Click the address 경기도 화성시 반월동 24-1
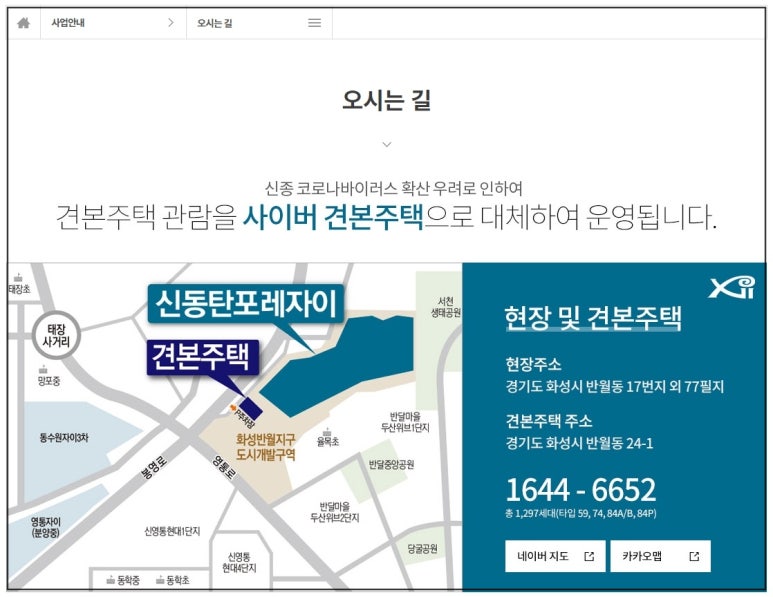This screenshot has height=597, width=773. [579, 443]
